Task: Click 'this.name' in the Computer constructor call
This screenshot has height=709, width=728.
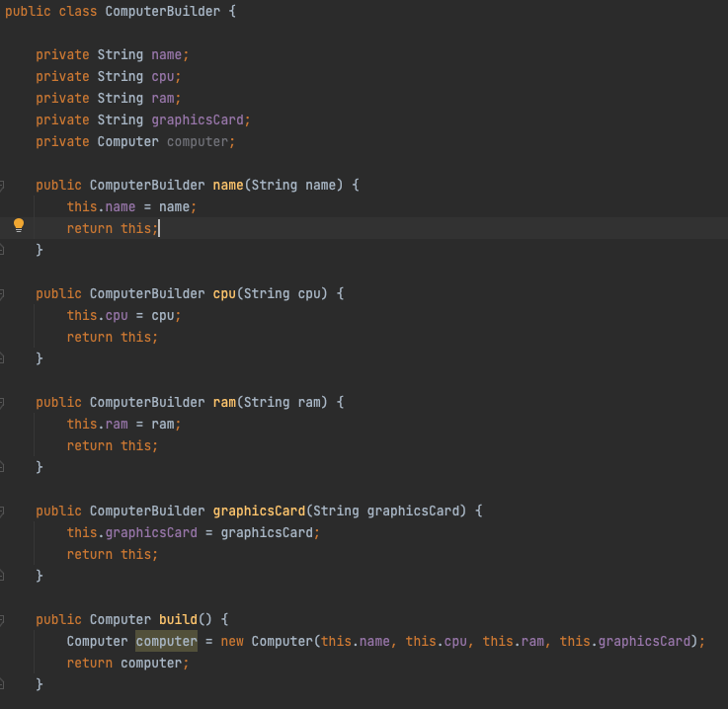Action: click(356, 641)
